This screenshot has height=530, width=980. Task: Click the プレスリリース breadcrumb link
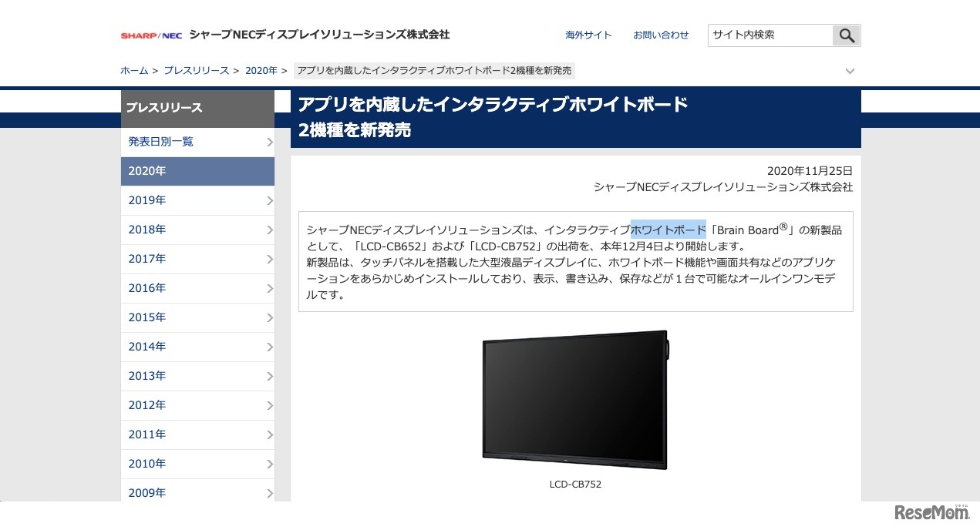(196, 70)
